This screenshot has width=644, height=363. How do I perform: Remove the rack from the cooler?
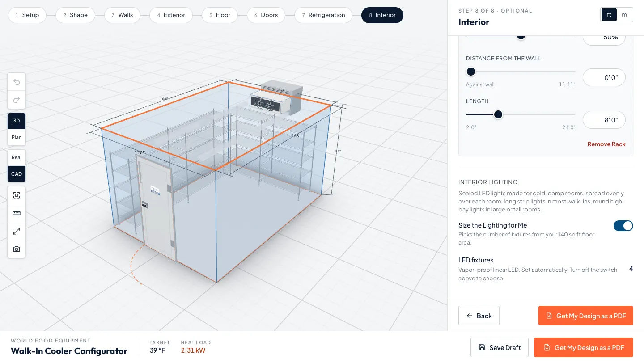(606, 144)
